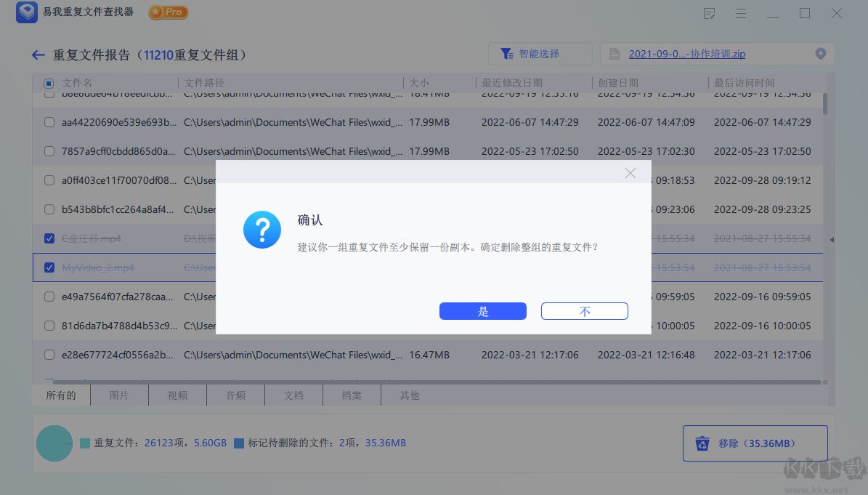Click the vertical scrollbar of the file list

(825, 104)
